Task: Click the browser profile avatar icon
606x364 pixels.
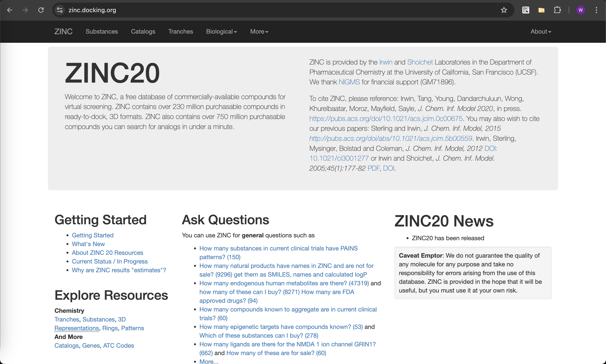Action: click(x=581, y=10)
